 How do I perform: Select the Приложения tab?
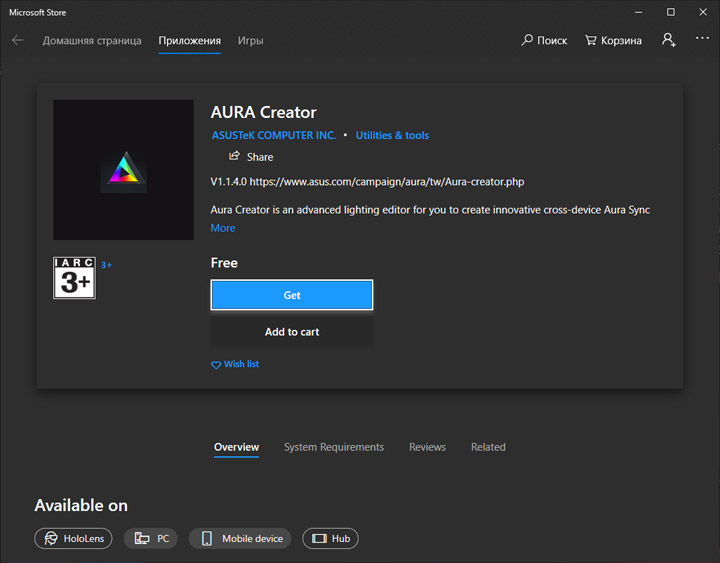(x=190, y=40)
